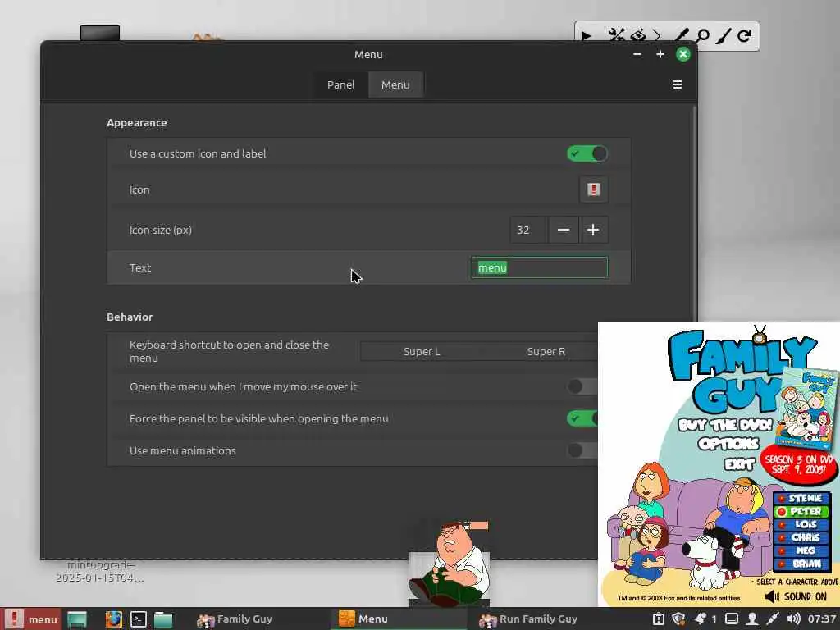The width and height of the screenshot is (840, 630).
Task: Increase icon size with plus button
Action: tap(593, 230)
